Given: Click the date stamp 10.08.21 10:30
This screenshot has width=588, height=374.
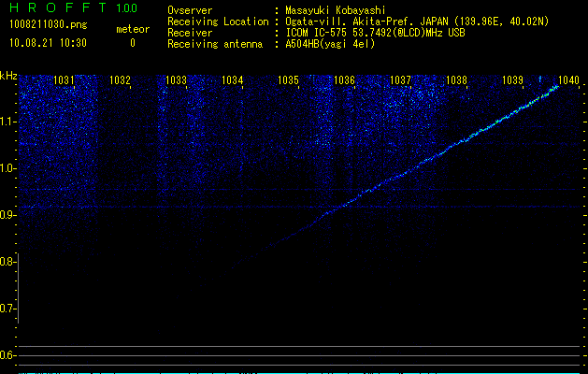Looking at the screenshot, I should point(48,43).
